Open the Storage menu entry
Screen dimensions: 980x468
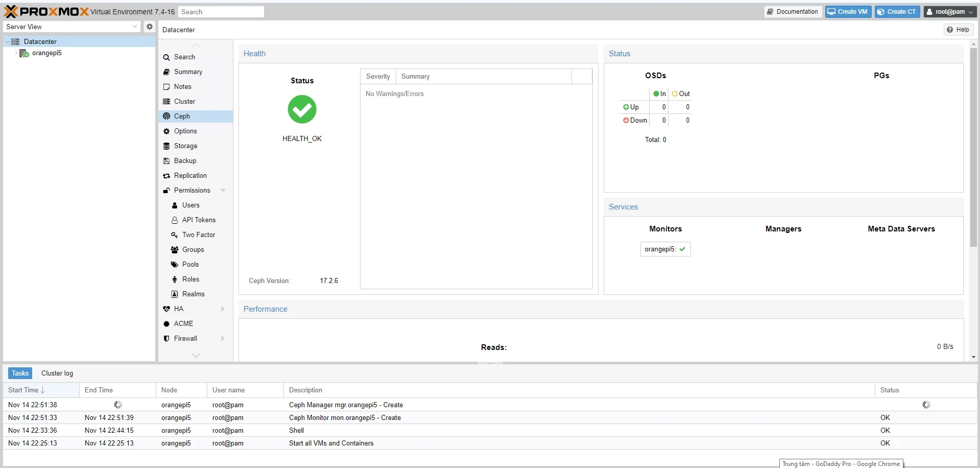click(x=196, y=146)
